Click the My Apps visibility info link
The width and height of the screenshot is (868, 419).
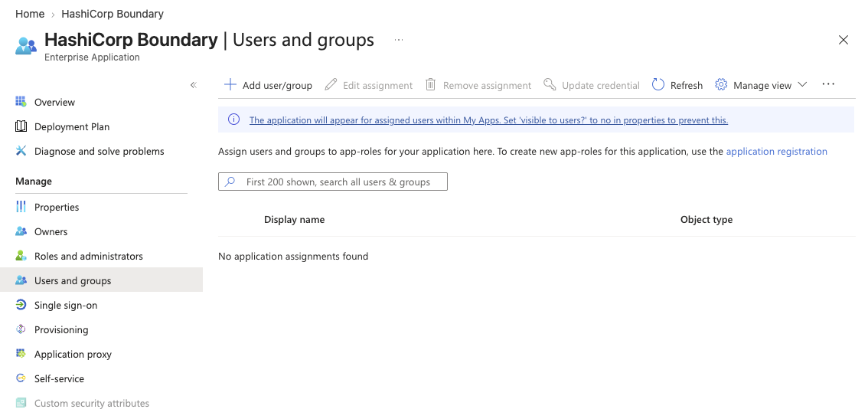pyautogui.click(x=489, y=119)
